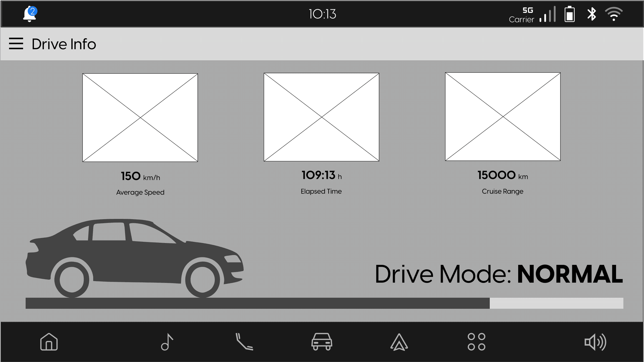This screenshot has width=644, height=362.
Task: Click the drive progress bar
Action: pos(324,303)
